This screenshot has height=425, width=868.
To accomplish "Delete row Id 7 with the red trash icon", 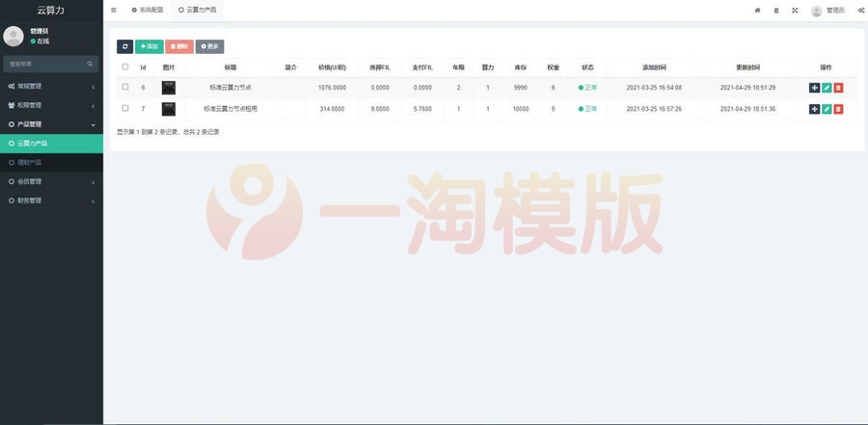I will coord(838,109).
